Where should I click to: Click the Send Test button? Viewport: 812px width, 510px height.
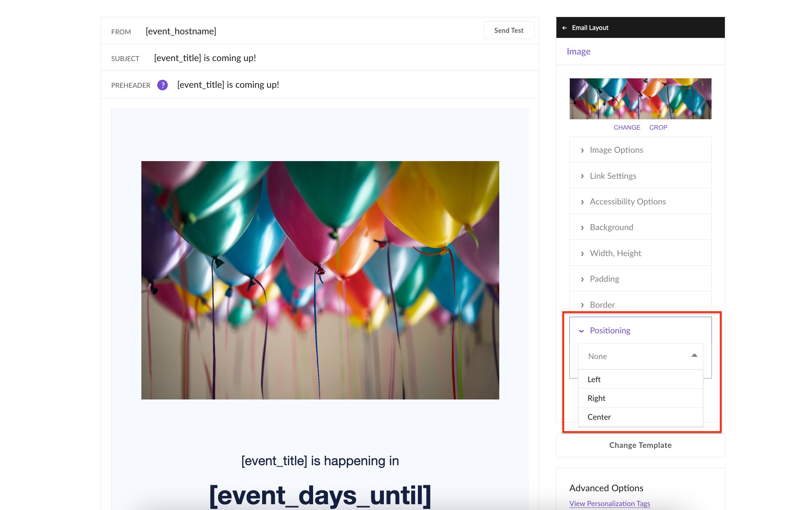[x=509, y=31]
